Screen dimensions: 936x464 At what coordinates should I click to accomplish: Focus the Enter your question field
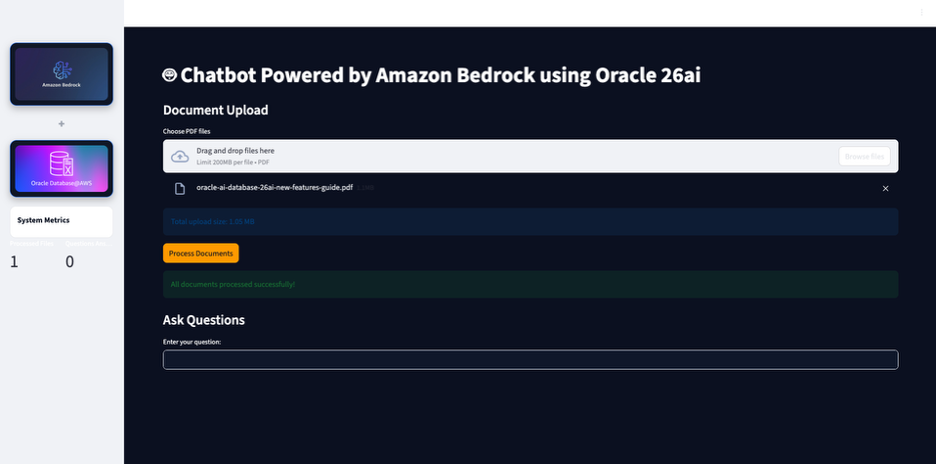pos(530,360)
